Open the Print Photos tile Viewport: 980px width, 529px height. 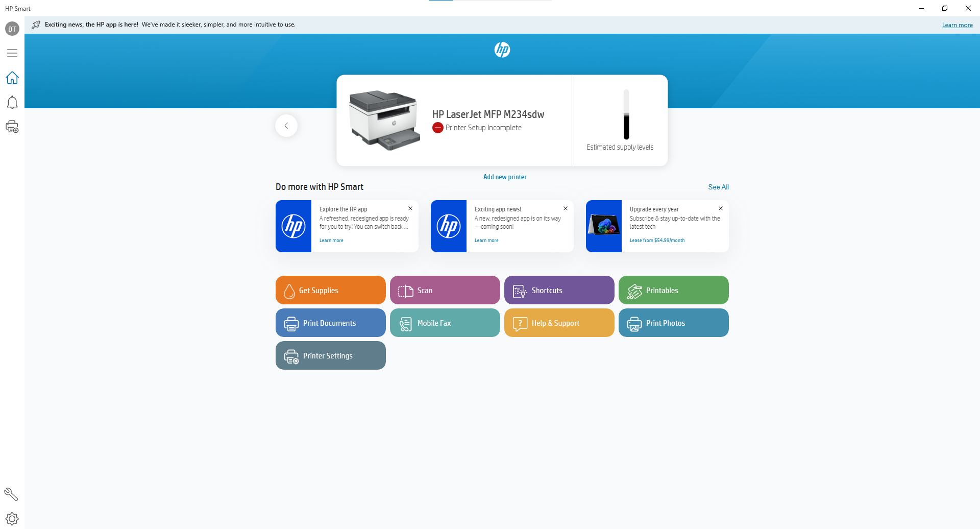tap(674, 323)
